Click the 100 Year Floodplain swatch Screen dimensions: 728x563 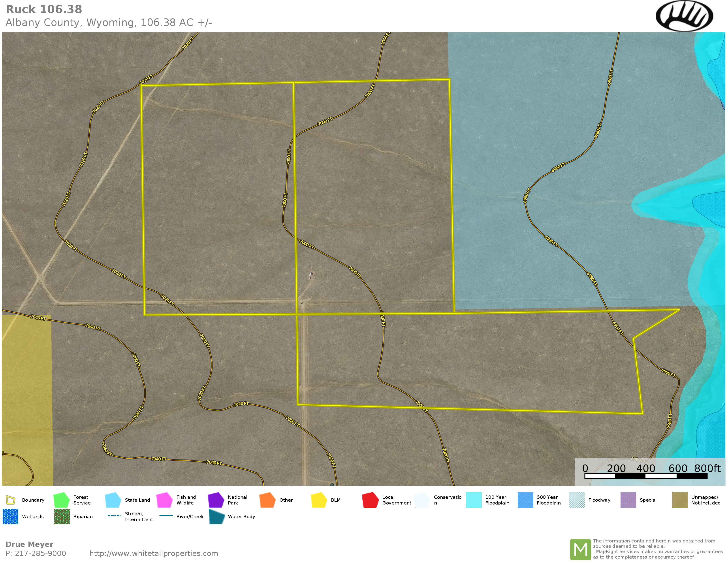pos(474,500)
